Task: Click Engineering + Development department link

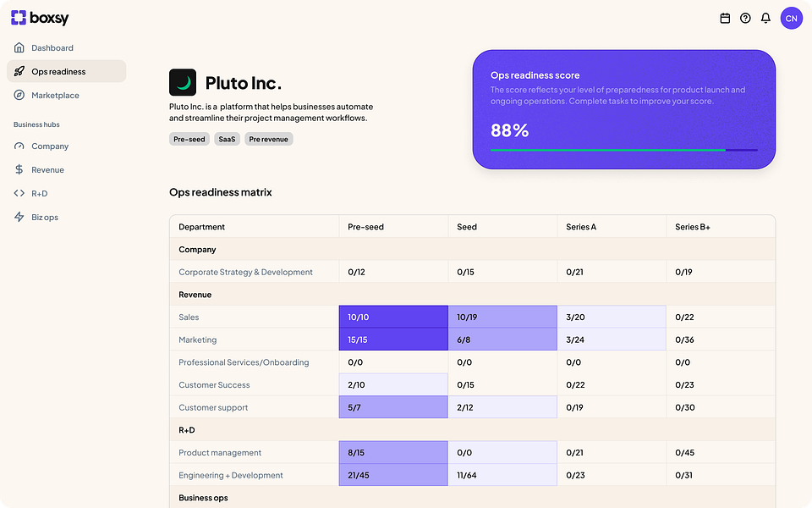Action: pyautogui.click(x=231, y=476)
